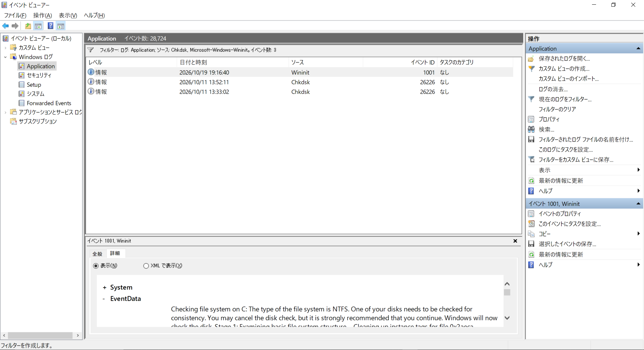Click 現在のログをフィルター... action
The width and height of the screenshot is (644, 350).
point(565,99)
